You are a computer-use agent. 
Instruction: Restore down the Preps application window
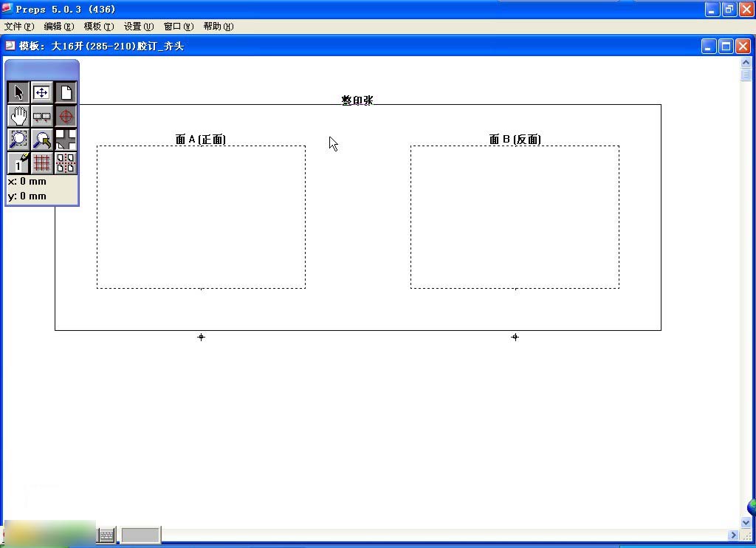click(x=729, y=9)
